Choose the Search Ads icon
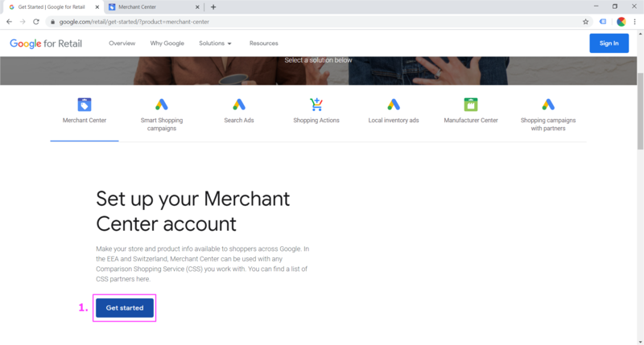The image size is (644, 345). coord(238,105)
